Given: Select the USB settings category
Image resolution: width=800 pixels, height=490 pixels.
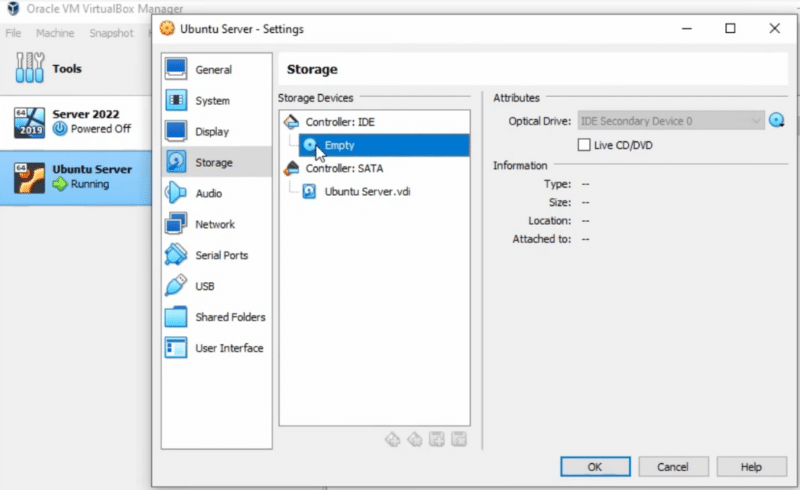Looking at the screenshot, I should [x=204, y=287].
